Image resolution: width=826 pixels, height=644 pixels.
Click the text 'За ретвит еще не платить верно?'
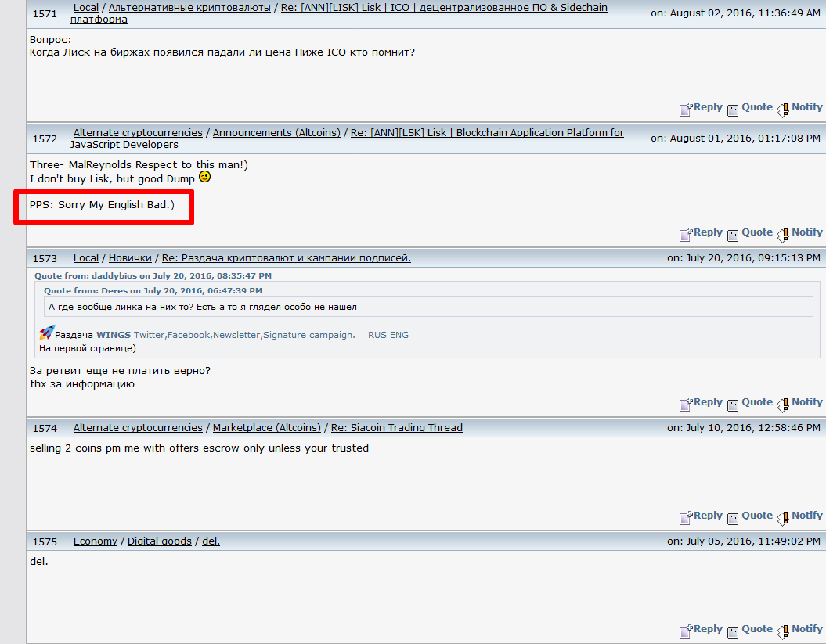[120, 371]
